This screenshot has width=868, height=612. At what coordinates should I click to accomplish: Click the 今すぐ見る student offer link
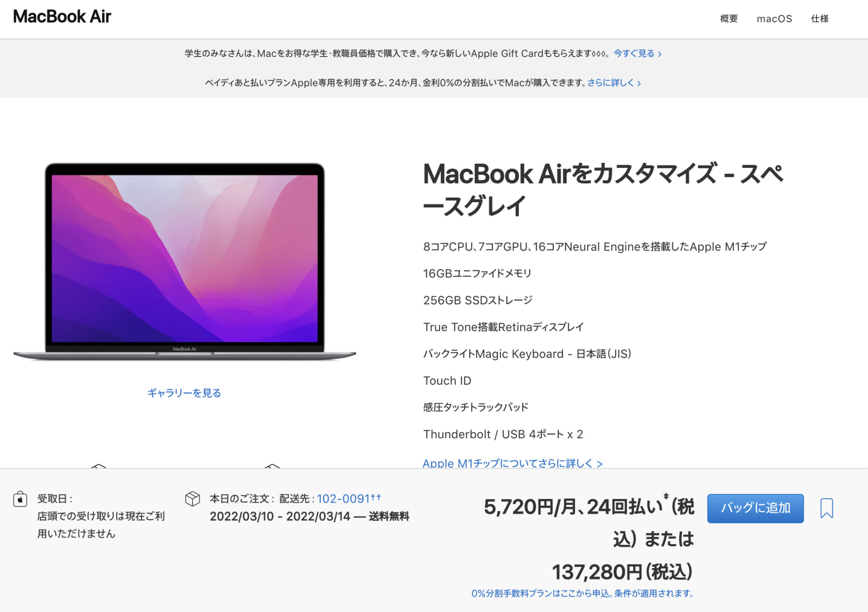coord(634,53)
